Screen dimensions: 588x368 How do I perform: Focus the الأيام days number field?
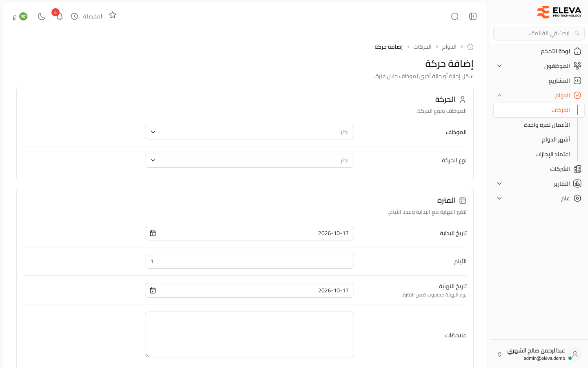click(249, 261)
